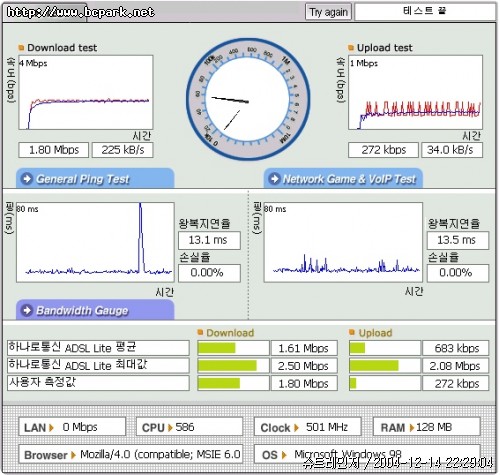Open the http://www.bcpark.net link
500x475 pixels.
tap(80, 12)
